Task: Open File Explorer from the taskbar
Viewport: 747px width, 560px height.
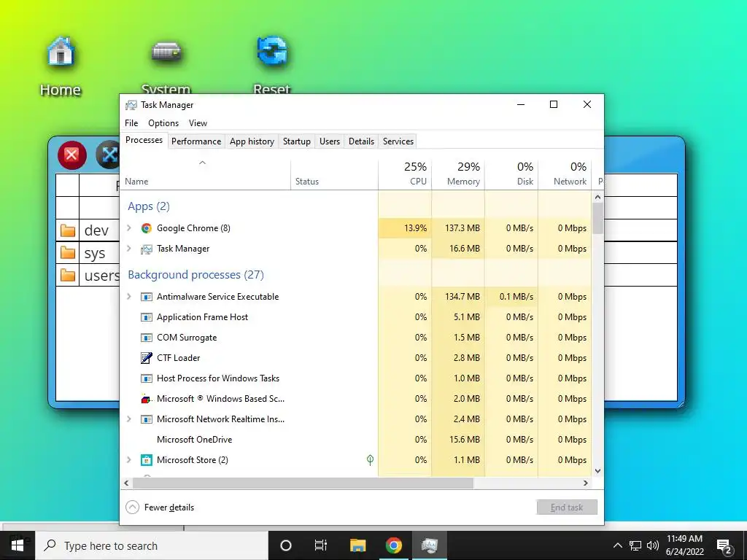Action: point(357,545)
